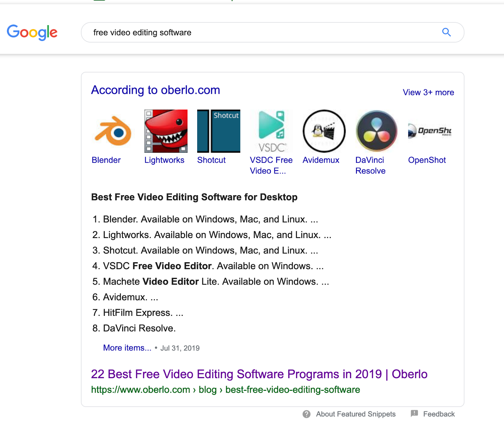This screenshot has height=421, width=504.
Task: Click the VSDC logo thumbnail
Action: click(x=272, y=131)
